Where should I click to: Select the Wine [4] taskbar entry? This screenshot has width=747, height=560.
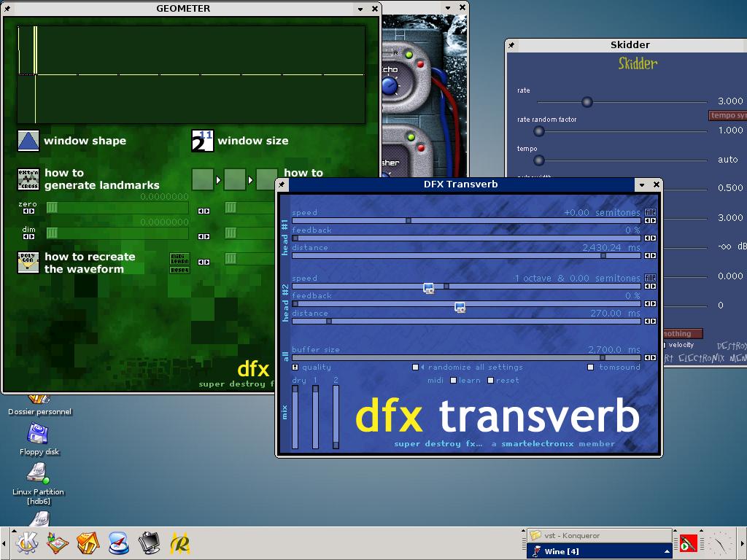pos(599,551)
